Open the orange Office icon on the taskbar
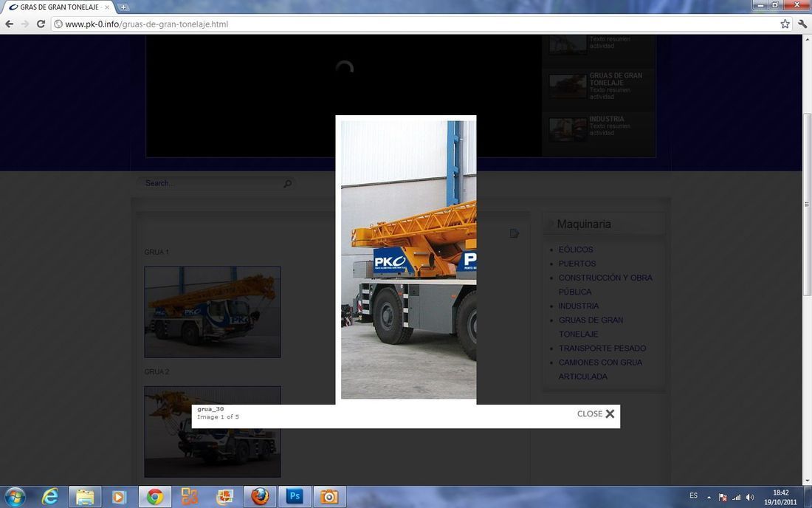This screenshot has width=812, height=508. click(x=190, y=497)
